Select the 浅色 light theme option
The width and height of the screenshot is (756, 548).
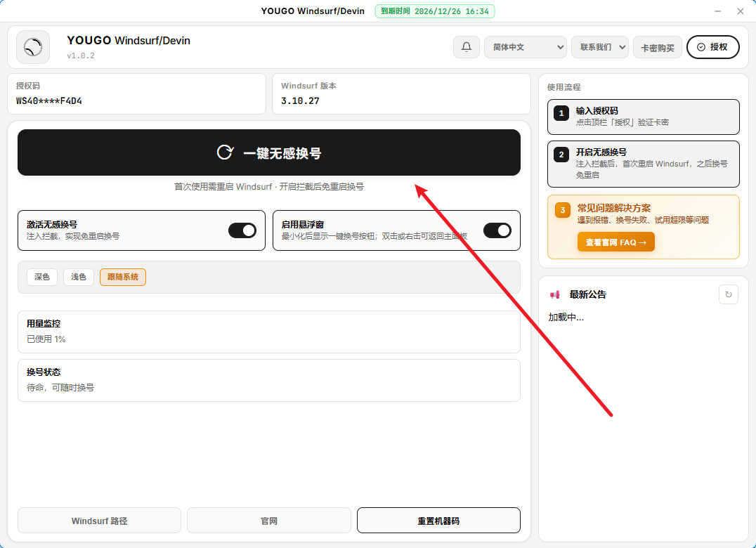point(79,277)
